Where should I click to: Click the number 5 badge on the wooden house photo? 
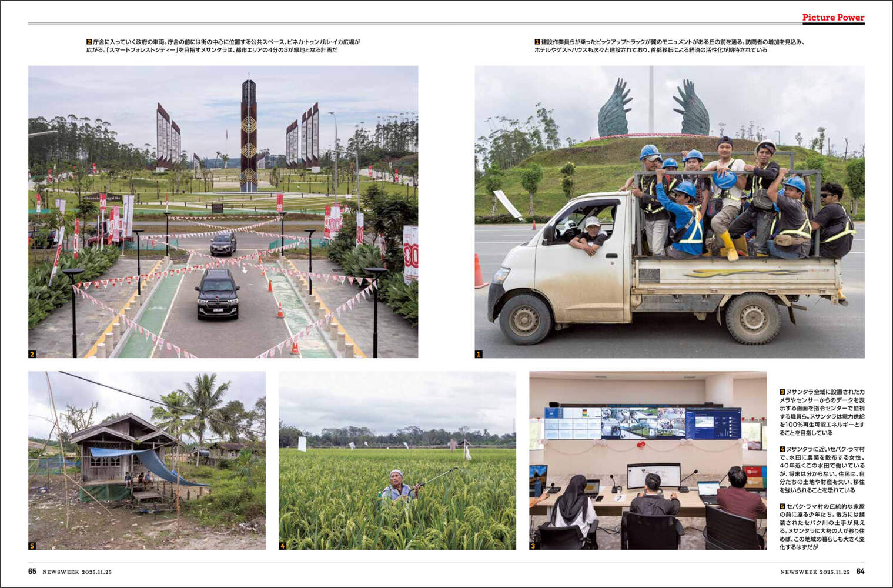coord(32,546)
